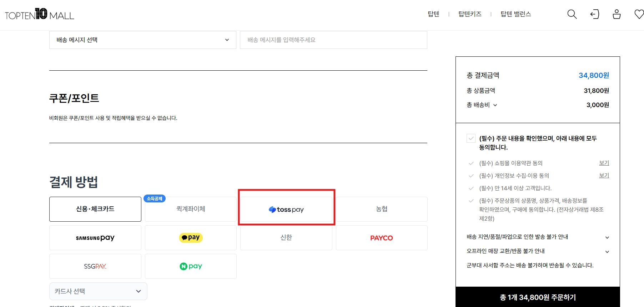Open the wishlist heart icon
The image size is (644, 307).
[x=639, y=14]
